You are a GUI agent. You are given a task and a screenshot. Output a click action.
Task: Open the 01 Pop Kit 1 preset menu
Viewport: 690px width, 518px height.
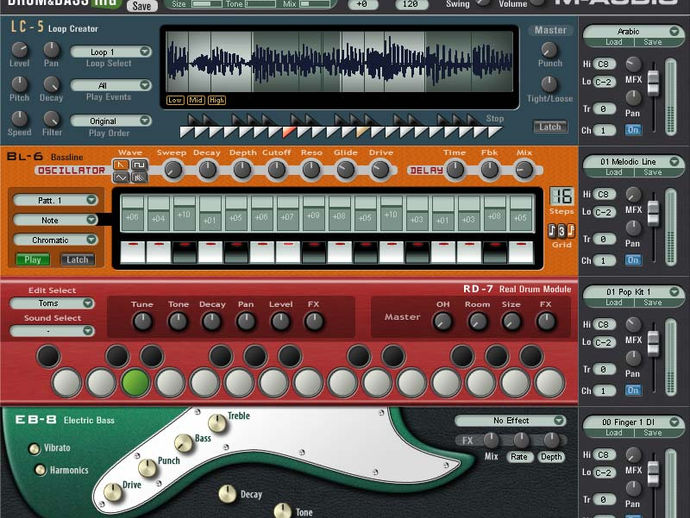[x=633, y=292]
